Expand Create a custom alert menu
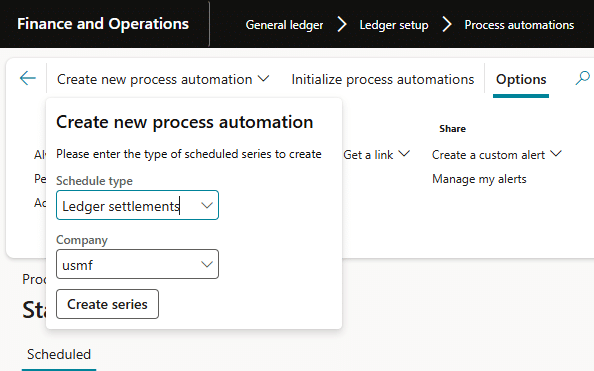This screenshot has width=594, height=371. [497, 155]
